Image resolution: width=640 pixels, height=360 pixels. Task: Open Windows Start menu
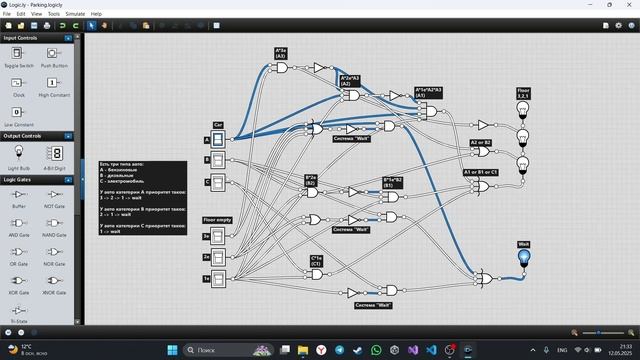coord(172,350)
